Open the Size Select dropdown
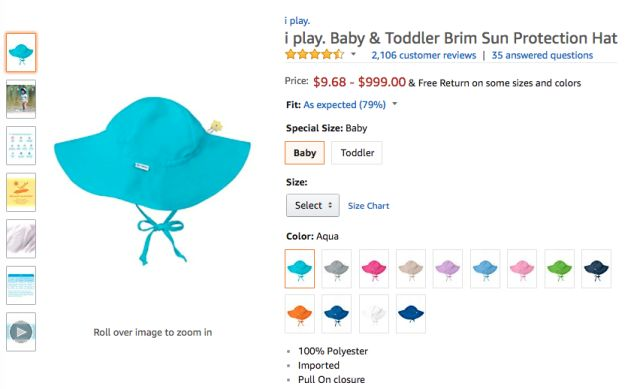 [313, 205]
